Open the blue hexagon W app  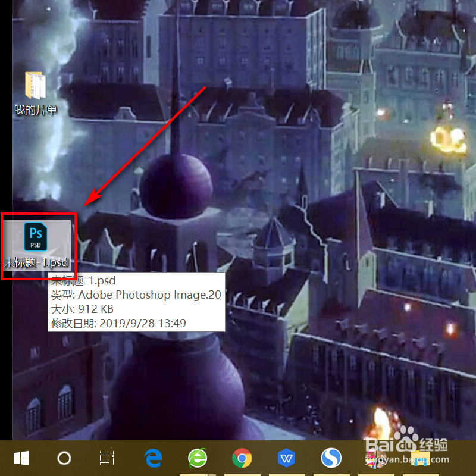click(286, 458)
